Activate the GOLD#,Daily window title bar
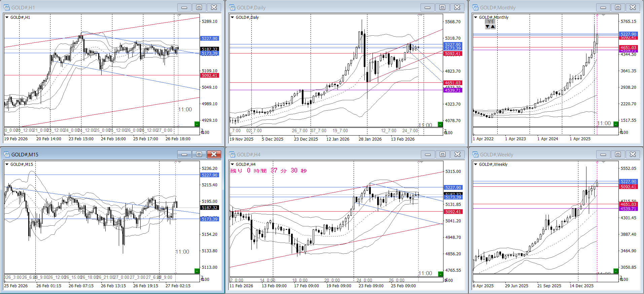 [x=323, y=7]
